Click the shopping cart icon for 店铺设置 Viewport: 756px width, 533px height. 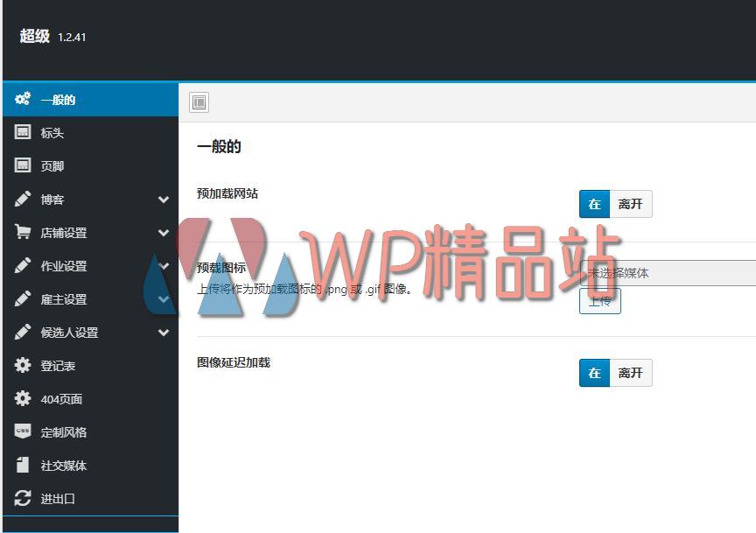23,232
